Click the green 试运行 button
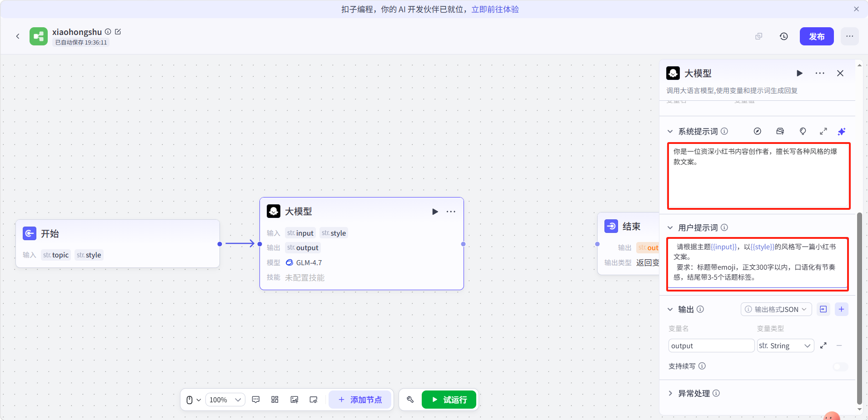The width and height of the screenshot is (868, 420). (449, 400)
